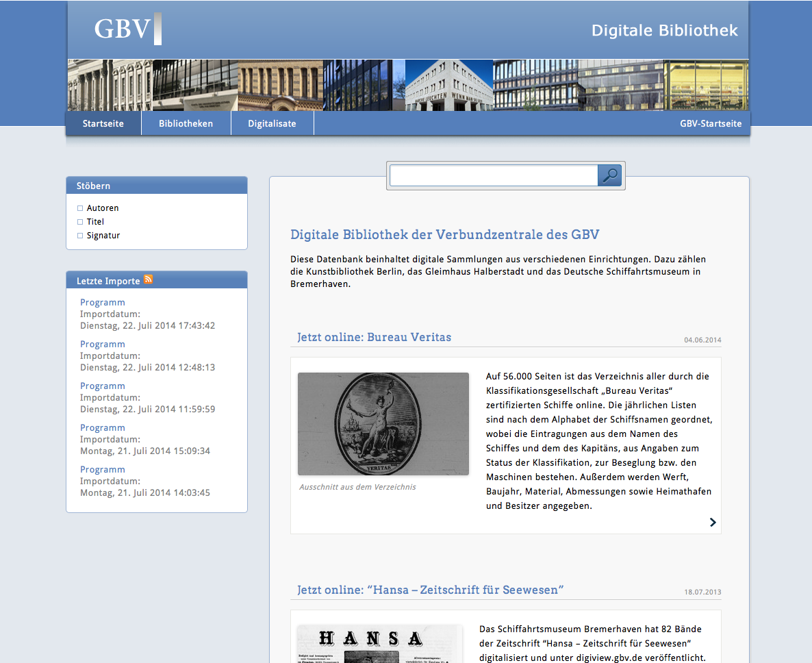Open 'Jetzt online: Bureau Veritas' heading
This screenshot has width=812, height=663.
pos(374,337)
